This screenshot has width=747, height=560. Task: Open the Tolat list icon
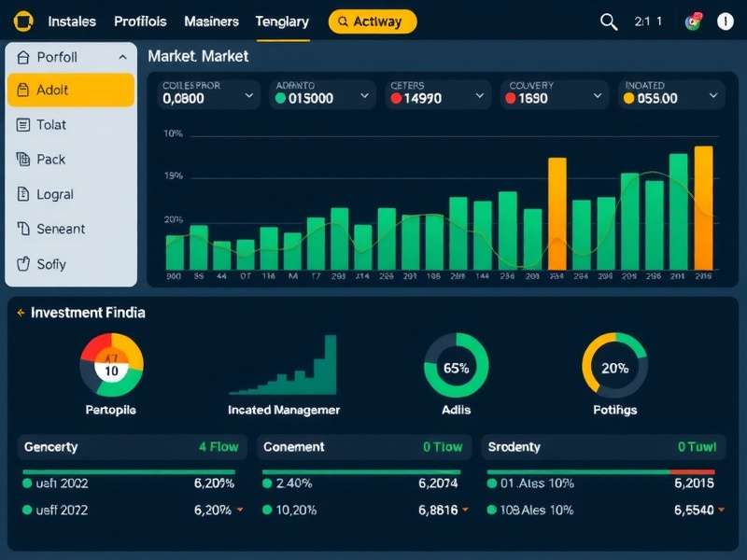click(23, 125)
